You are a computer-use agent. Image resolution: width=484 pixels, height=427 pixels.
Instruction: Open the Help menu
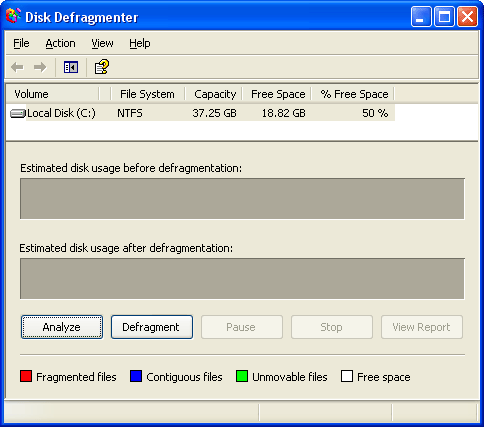click(140, 43)
